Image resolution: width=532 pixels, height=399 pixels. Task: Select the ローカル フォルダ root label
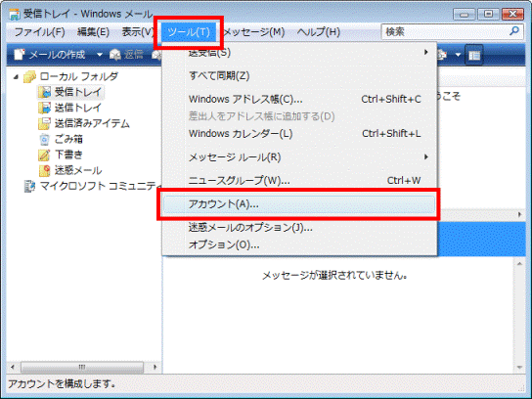click(78, 76)
